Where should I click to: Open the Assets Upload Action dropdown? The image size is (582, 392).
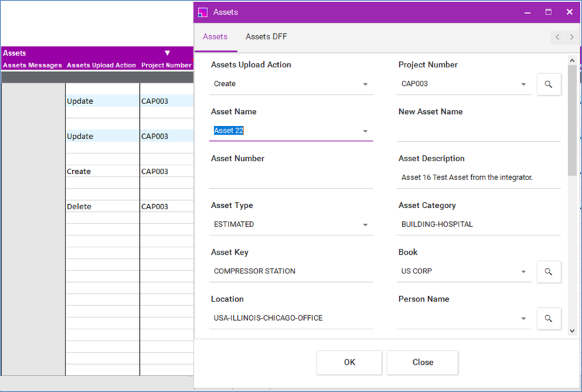pyautogui.click(x=365, y=84)
